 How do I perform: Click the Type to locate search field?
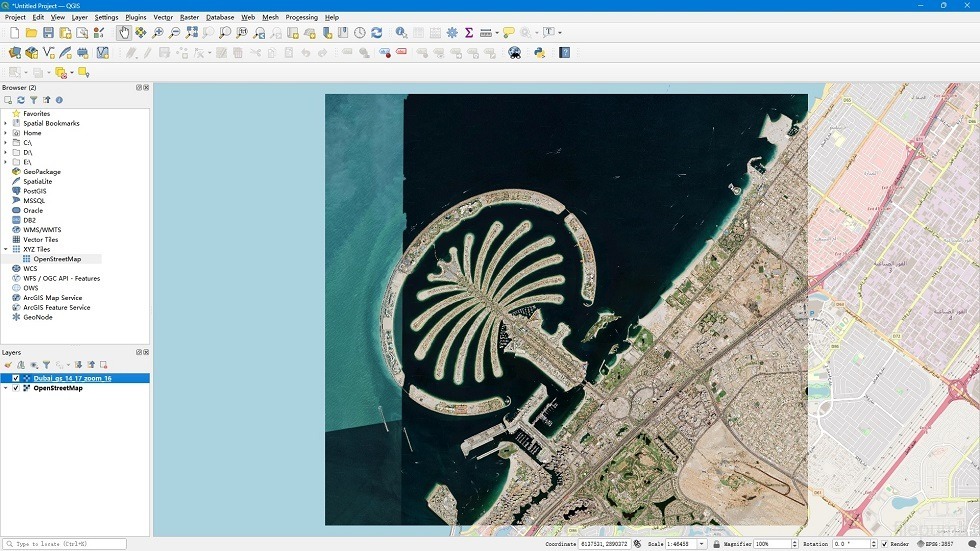pos(66,544)
